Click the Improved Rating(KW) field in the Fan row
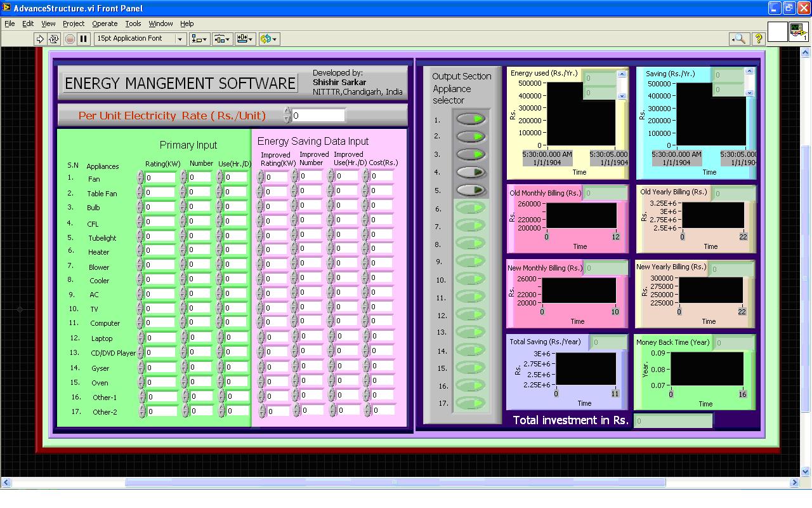The height and width of the screenshot is (508, 812). (277, 177)
